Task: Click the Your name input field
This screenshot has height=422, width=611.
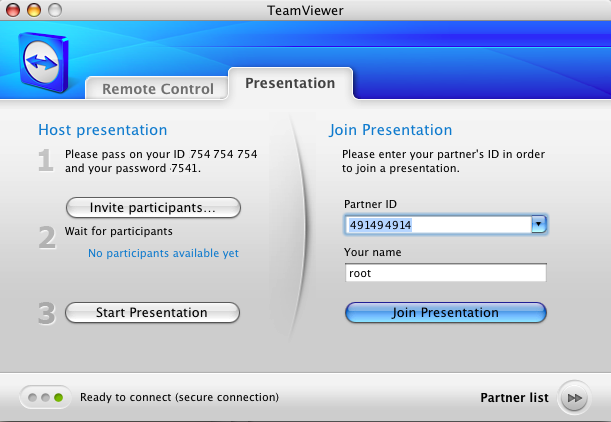Action: (x=446, y=273)
